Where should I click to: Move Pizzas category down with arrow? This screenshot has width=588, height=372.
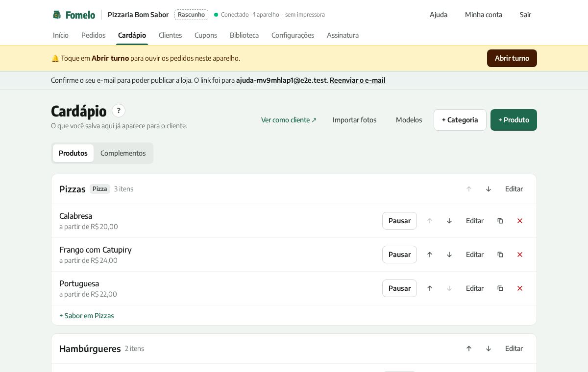489,189
